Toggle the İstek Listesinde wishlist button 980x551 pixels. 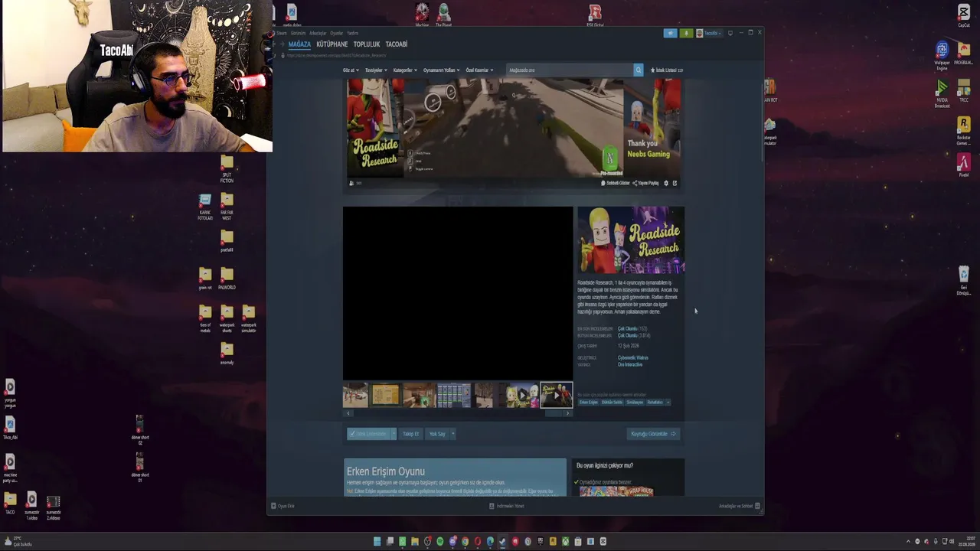(x=368, y=434)
